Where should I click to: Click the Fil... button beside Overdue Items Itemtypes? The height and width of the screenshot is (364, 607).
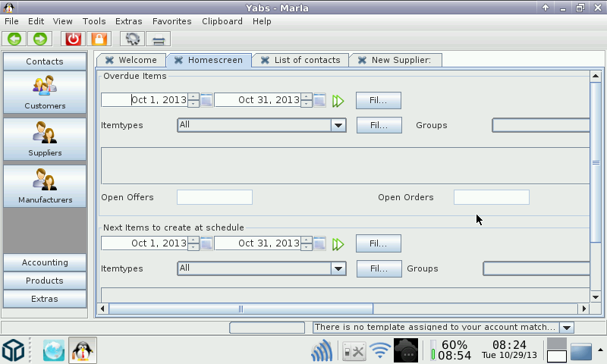tap(379, 125)
